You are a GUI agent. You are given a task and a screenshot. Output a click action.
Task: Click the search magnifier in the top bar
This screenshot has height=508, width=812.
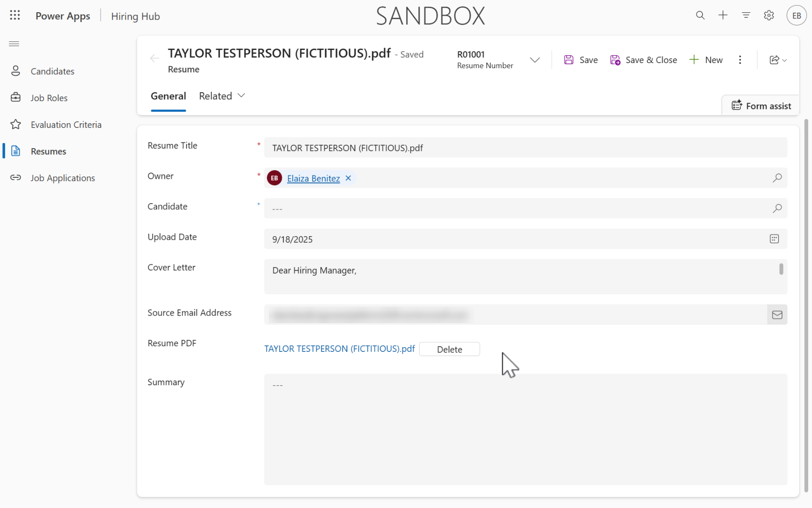700,16
